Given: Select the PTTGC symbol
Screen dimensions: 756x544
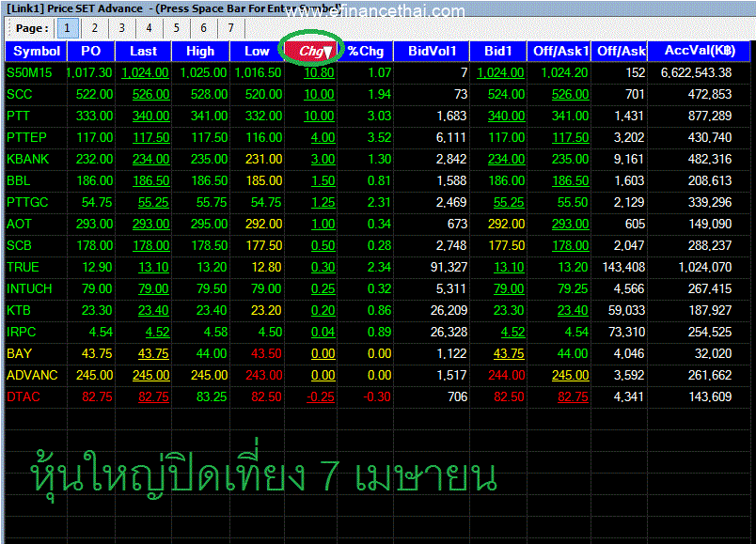Looking at the screenshot, I should pyautogui.click(x=27, y=202).
